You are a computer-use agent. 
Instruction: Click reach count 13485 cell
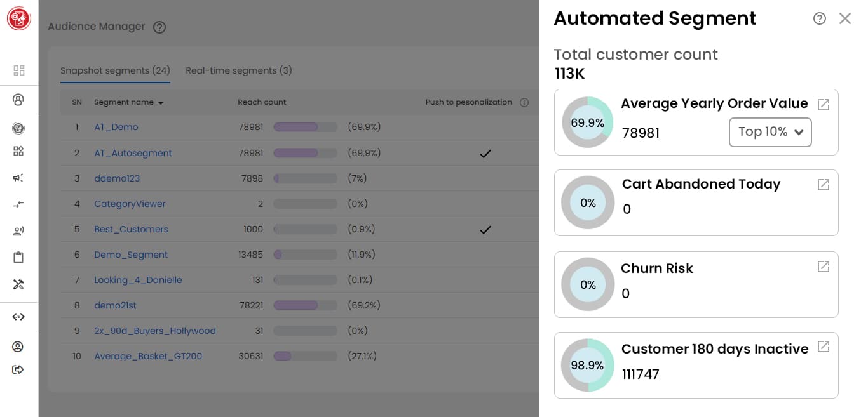pyautogui.click(x=250, y=255)
